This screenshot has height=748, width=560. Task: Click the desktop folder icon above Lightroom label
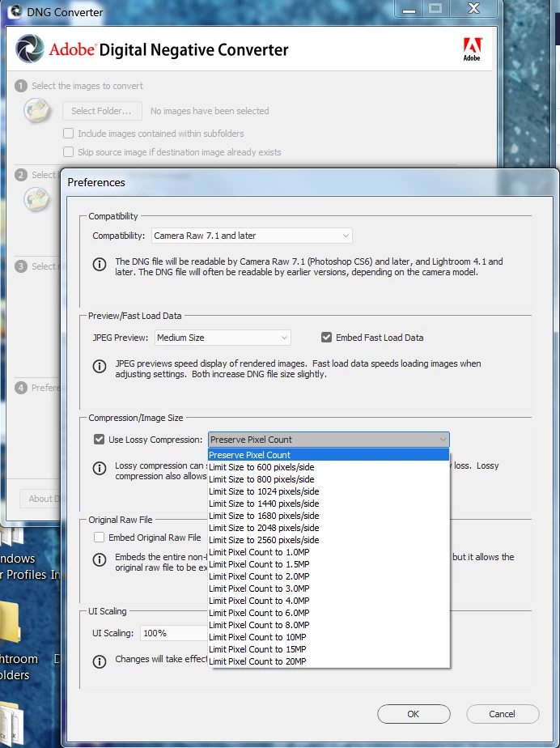[x=11, y=623]
